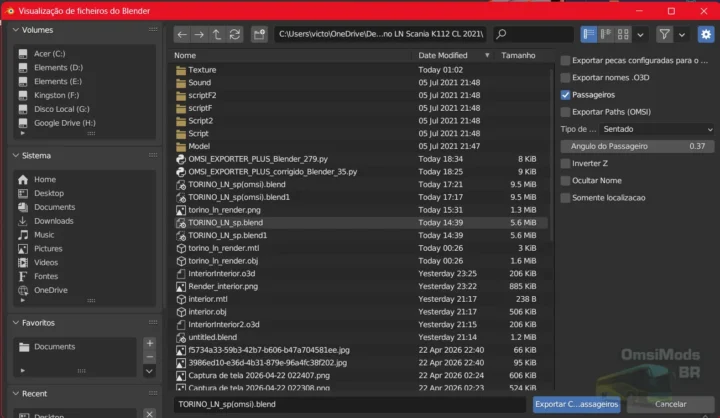Add bookmark with plus button in Favoritos
Screen dimensions: 720x418
pos(149,344)
